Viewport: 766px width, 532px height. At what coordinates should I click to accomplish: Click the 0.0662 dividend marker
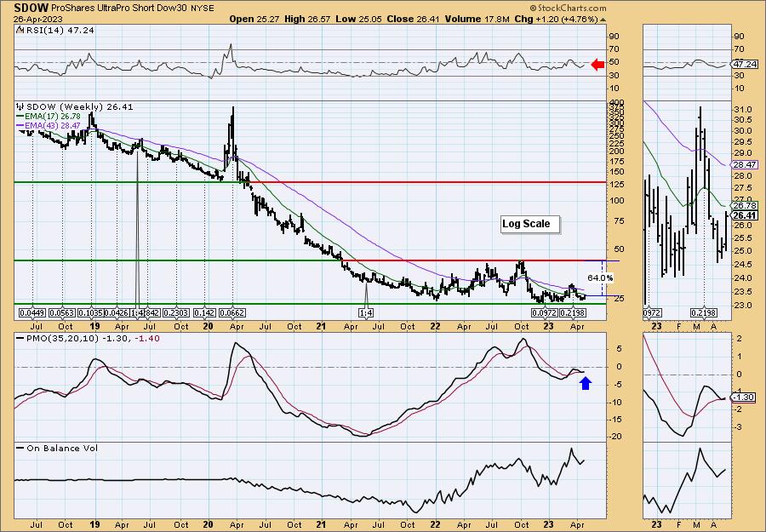point(232,312)
